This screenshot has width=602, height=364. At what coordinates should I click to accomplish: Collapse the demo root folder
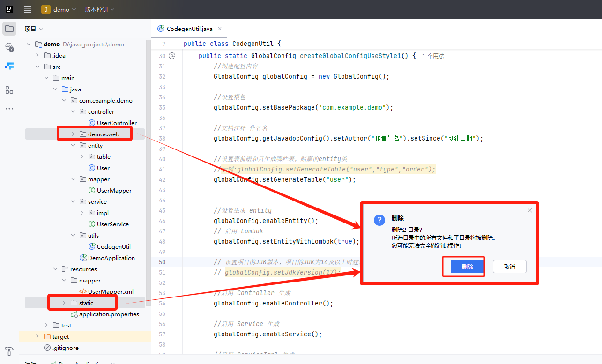[29, 44]
